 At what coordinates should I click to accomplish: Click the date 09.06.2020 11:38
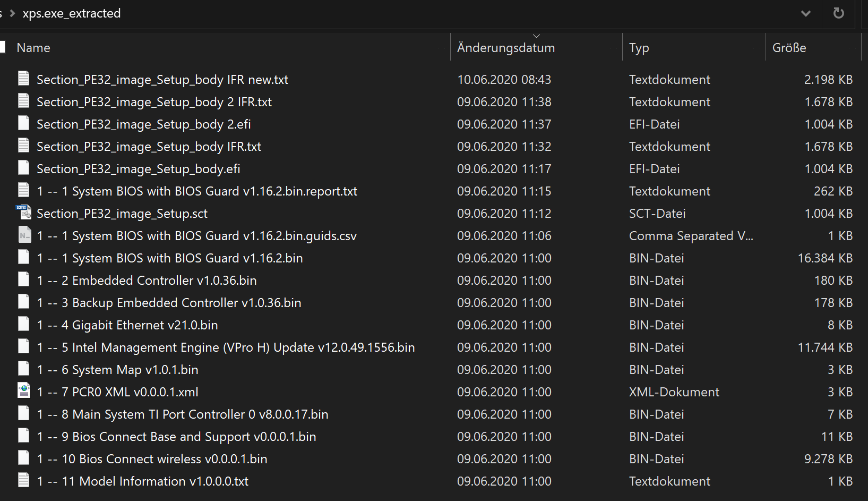(x=504, y=102)
